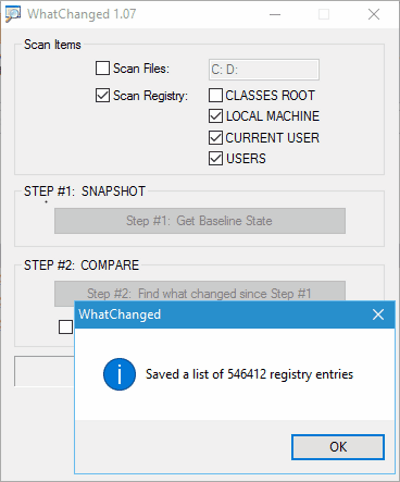Image resolution: width=400 pixels, height=482 pixels.
Task: Close the WhatChanged message dialog
Action: pyautogui.click(x=378, y=314)
